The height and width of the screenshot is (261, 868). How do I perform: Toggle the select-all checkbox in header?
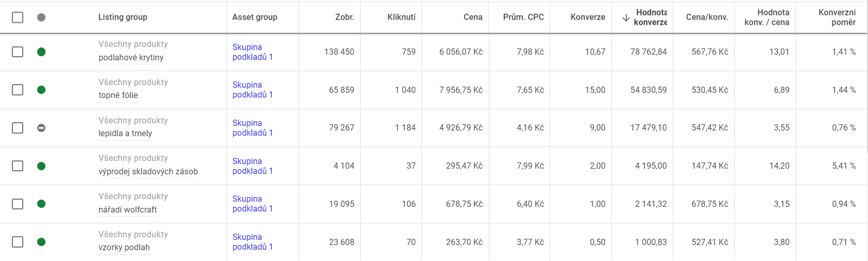(18, 18)
